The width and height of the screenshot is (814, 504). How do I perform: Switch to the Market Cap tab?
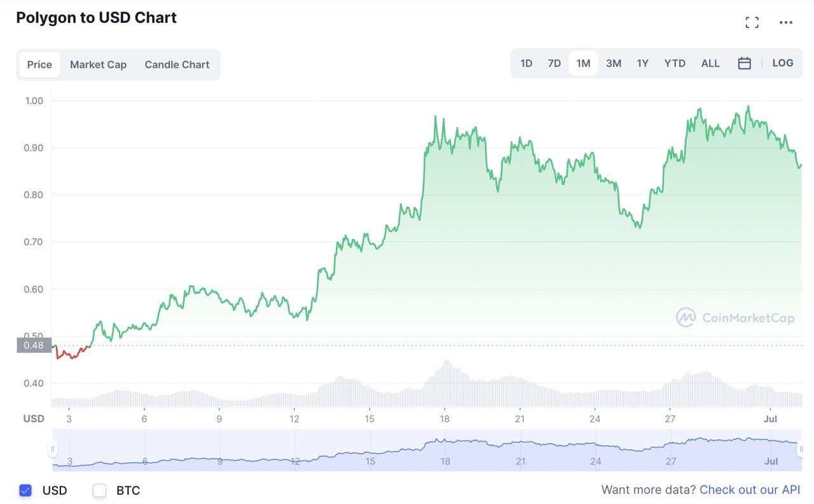(98, 65)
